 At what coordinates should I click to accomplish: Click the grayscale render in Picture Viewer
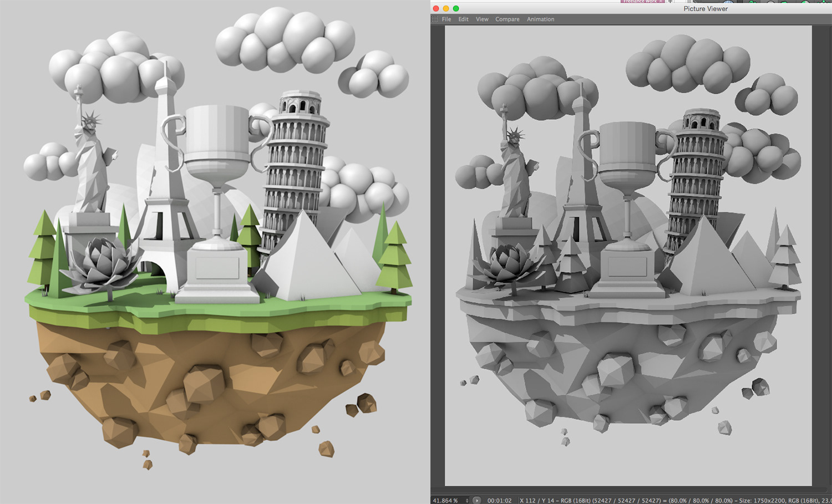point(628,256)
